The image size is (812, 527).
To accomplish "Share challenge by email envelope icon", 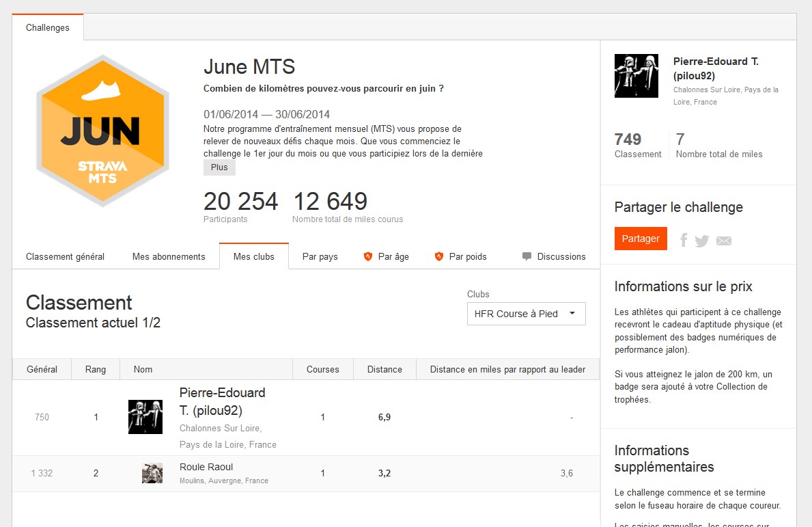I will (x=724, y=241).
